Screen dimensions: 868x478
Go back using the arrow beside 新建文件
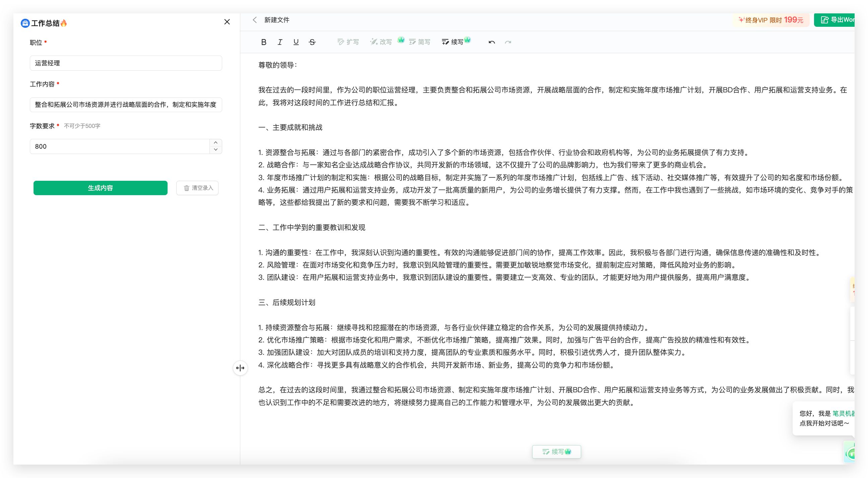(255, 20)
